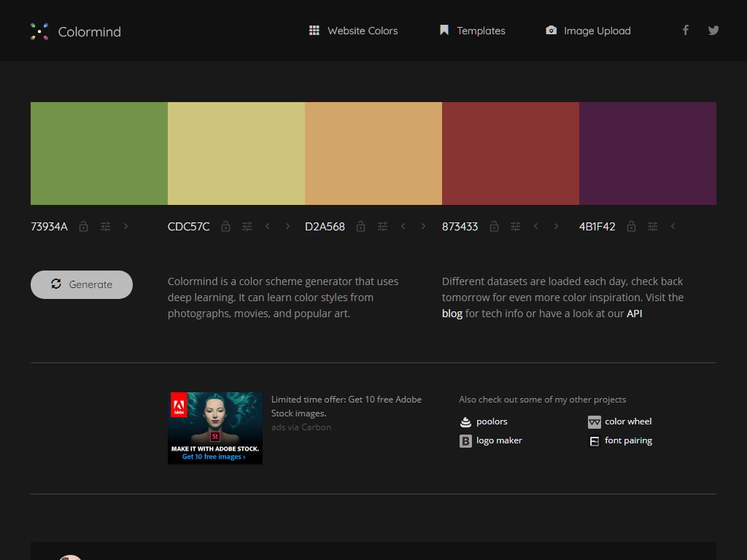Open adjust sliders for CDC57C
The height and width of the screenshot is (560, 747).
[x=247, y=227]
